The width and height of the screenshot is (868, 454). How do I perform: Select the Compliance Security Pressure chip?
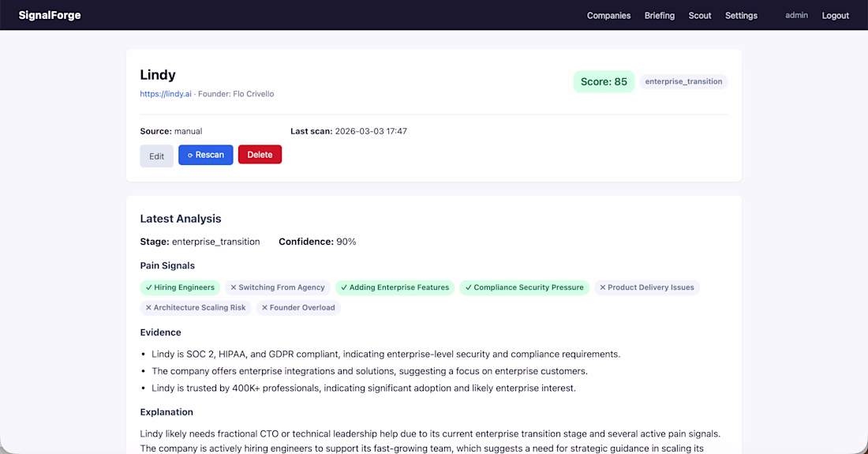tap(524, 287)
